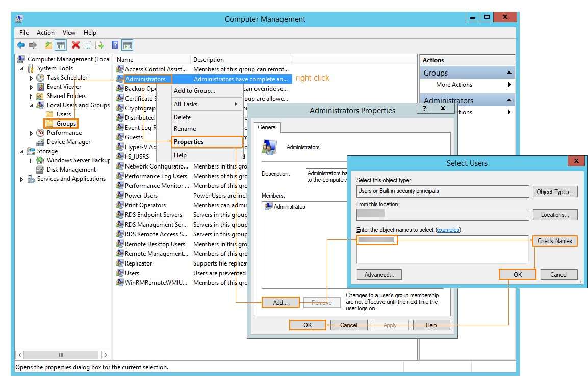Click the Disk Management icon in tree
This screenshot has width=588, height=385.
point(40,170)
